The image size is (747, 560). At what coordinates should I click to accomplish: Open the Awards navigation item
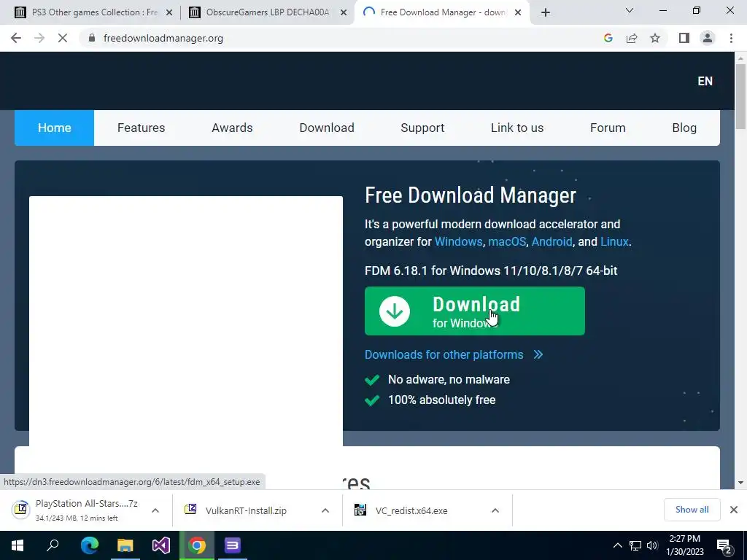pyautogui.click(x=232, y=128)
